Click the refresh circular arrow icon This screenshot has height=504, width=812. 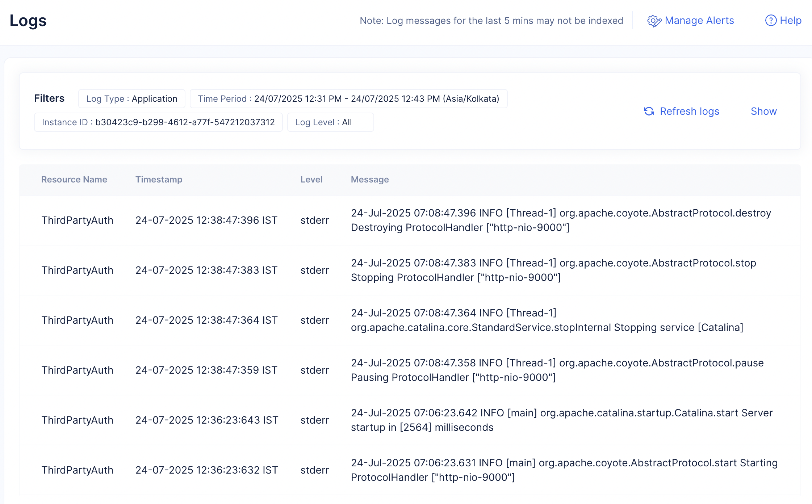(x=649, y=112)
